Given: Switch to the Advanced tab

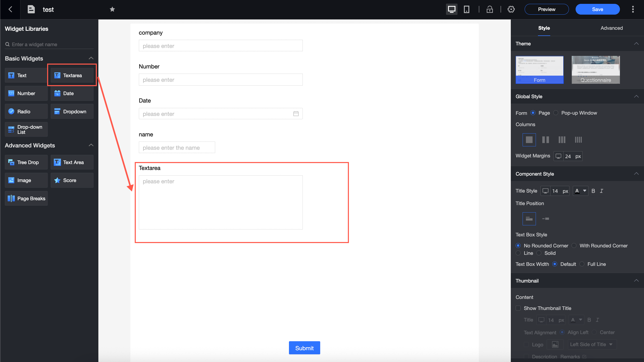Looking at the screenshot, I should point(612,28).
